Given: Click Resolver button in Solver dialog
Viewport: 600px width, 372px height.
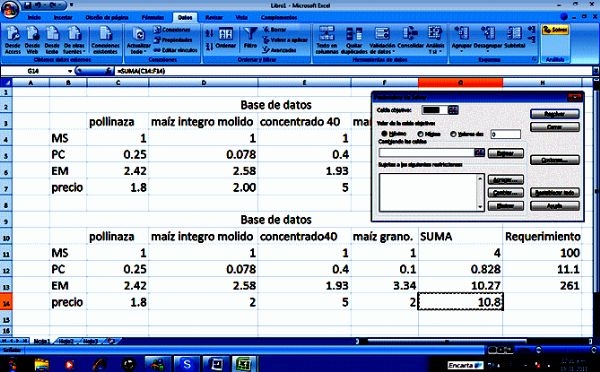Looking at the screenshot, I should click(x=554, y=114).
